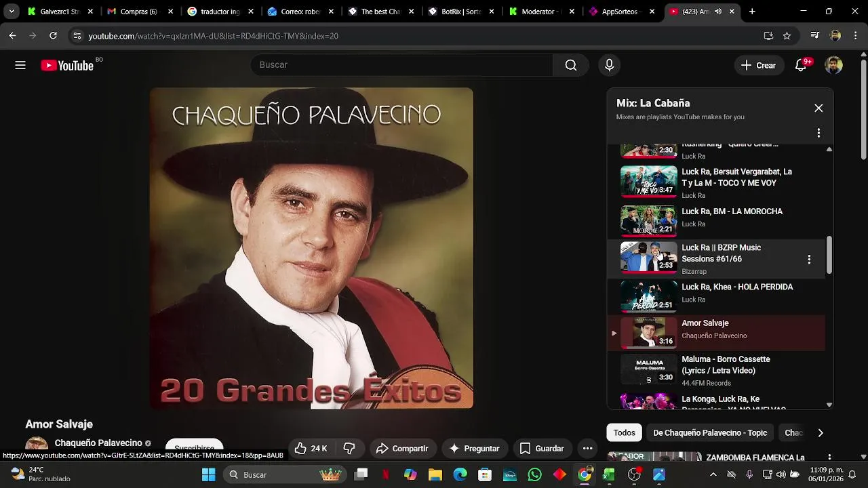
Task: Open Chrome's three-dot menu
Action: [x=854, y=36]
